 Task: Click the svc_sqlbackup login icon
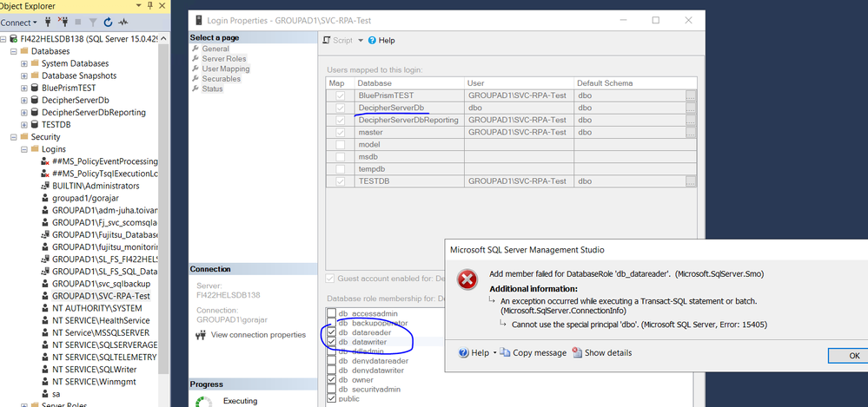pos(45,284)
